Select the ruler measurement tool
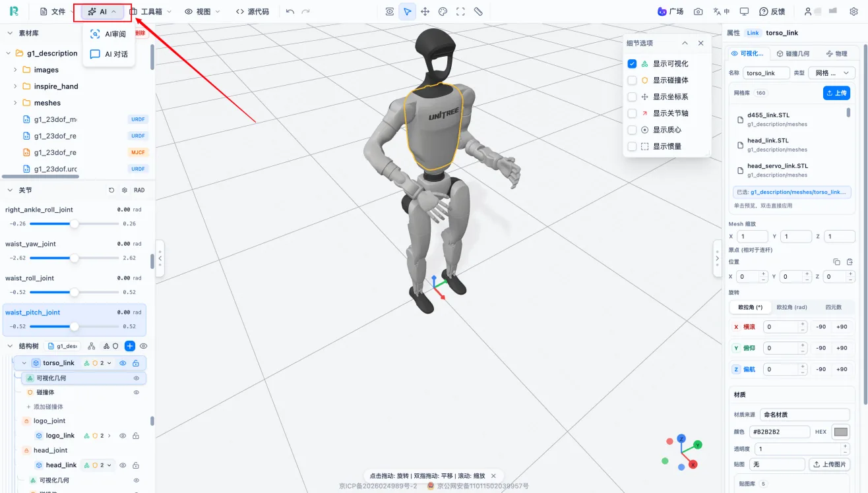Image resolution: width=868 pixels, height=493 pixels. (x=478, y=12)
